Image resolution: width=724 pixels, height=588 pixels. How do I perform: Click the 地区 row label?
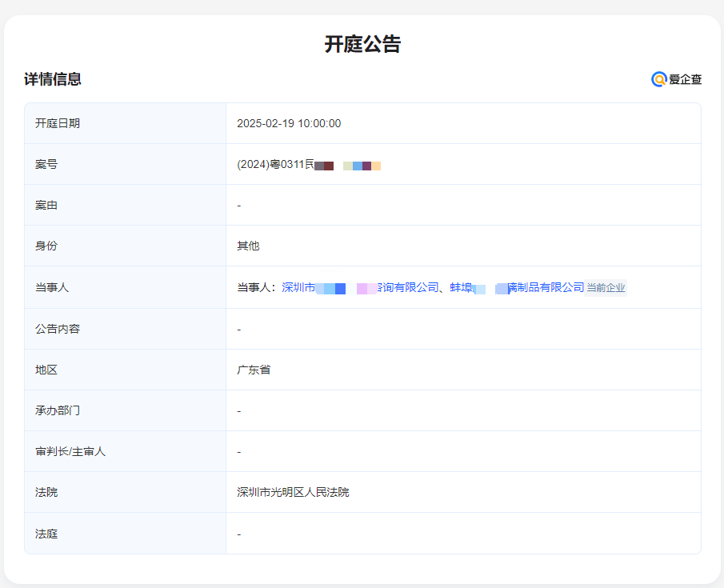point(46,370)
